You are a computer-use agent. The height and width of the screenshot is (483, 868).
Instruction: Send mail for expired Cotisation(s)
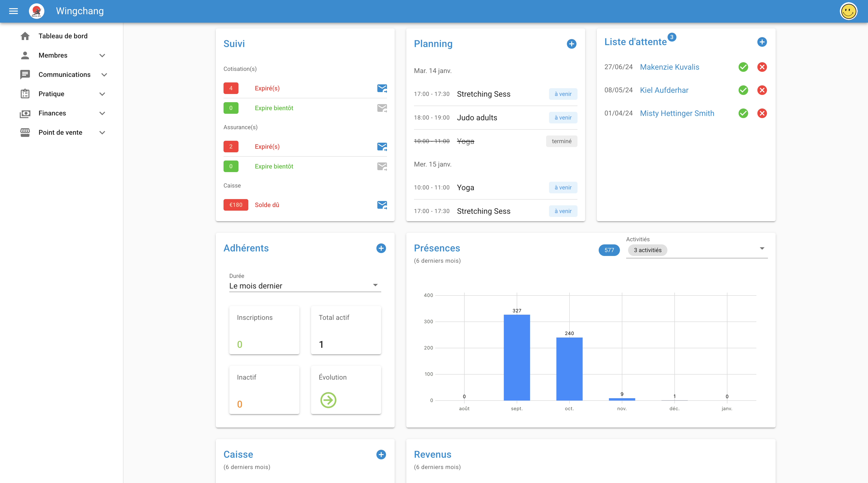(382, 88)
